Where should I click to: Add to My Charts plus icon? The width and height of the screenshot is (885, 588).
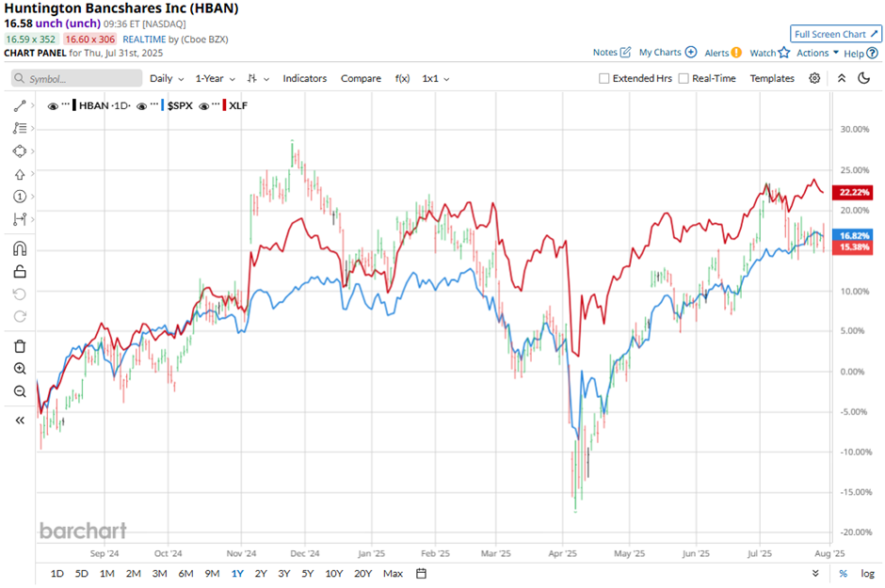point(691,53)
